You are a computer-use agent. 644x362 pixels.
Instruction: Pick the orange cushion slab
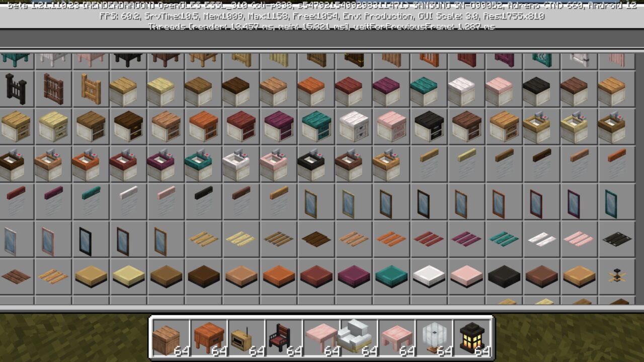[x=279, y=276]
